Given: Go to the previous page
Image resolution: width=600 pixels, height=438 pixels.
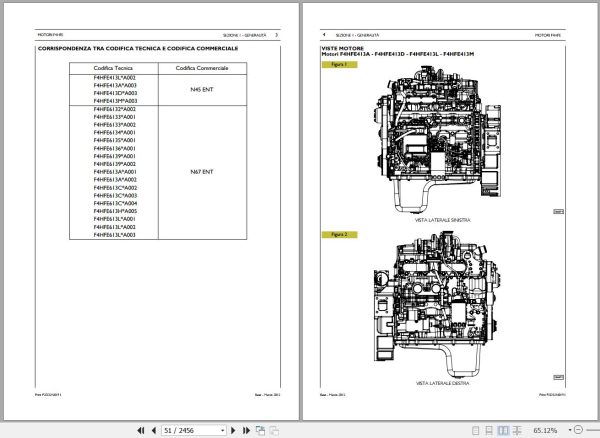Looking at the screenshot, I should tap(154, 430).
